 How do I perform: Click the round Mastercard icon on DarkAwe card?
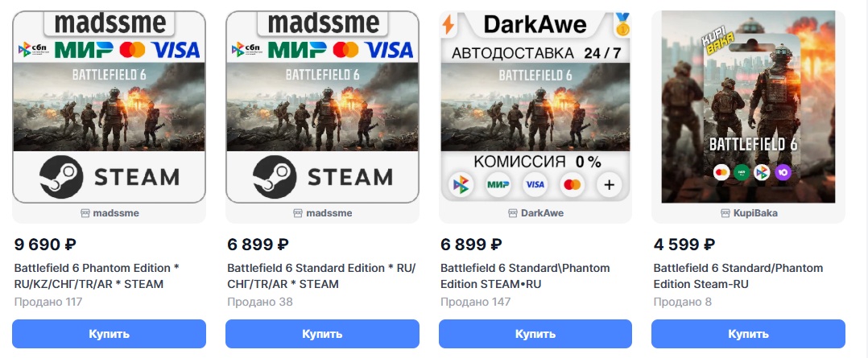[572, 186]
